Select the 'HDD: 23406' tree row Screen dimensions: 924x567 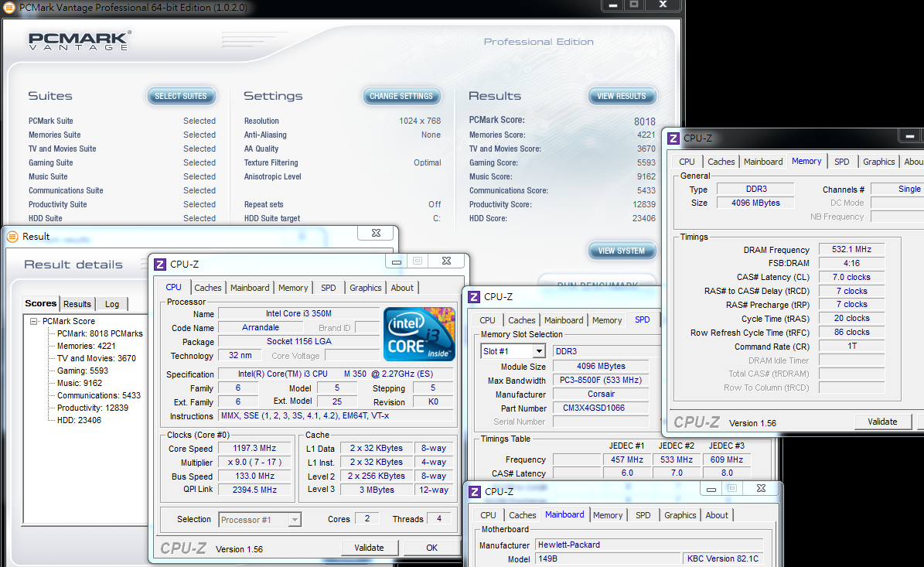[x=79, y=420]
